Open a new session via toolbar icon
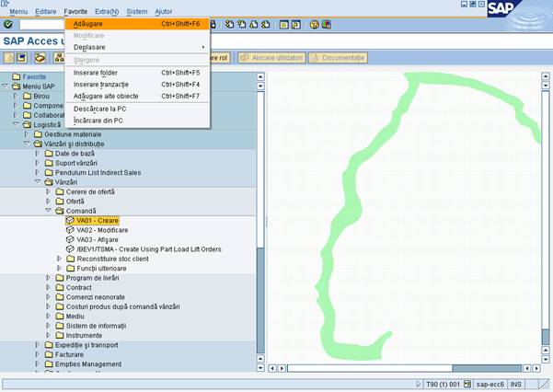 click(284, 25)
